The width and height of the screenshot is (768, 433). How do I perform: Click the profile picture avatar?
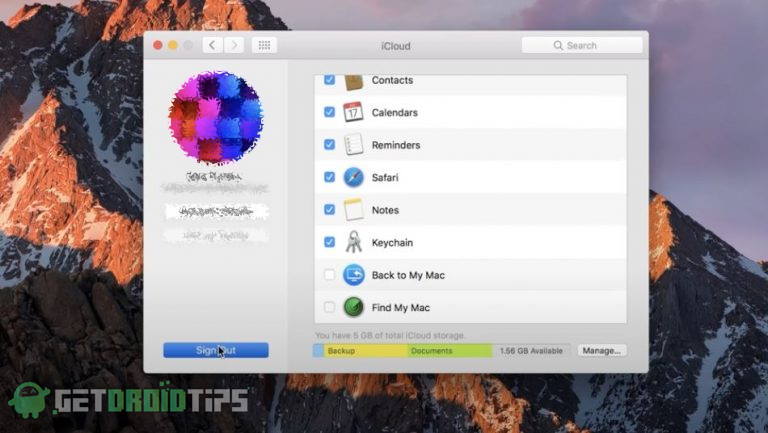coord(216,117)
